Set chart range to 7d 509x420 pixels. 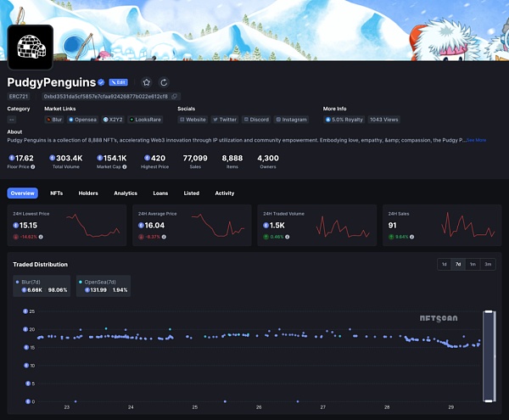458,264
